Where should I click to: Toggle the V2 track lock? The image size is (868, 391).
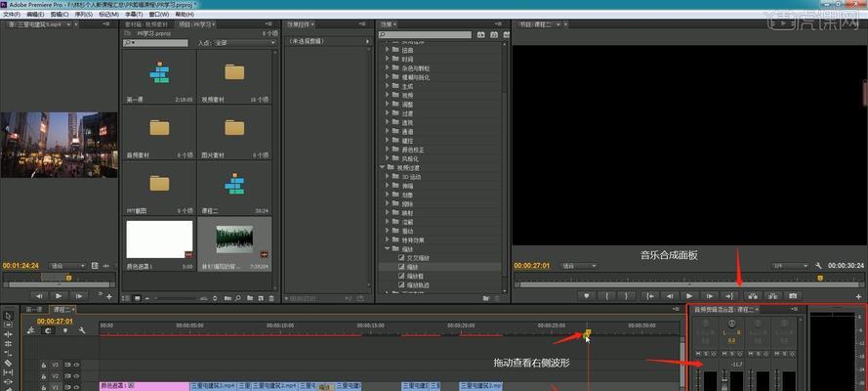point(45,375)
